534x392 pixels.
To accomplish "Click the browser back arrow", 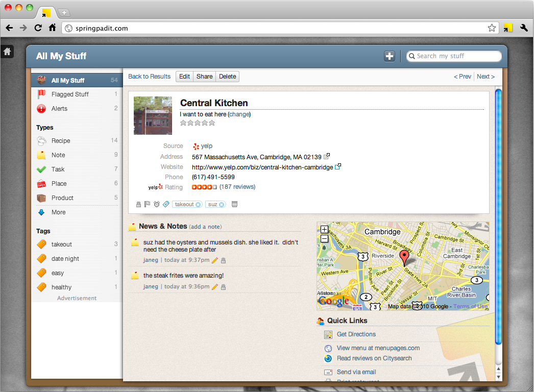I will tap(9, 28).
